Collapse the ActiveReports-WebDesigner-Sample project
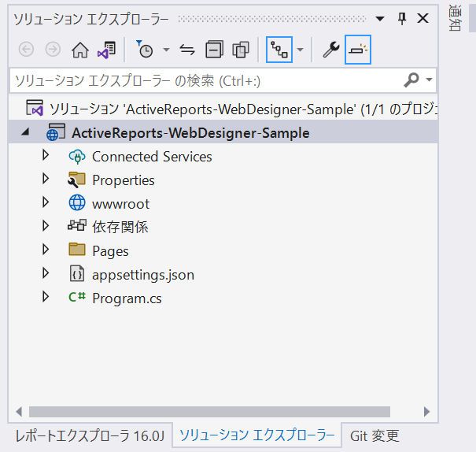 click(25, 132)
